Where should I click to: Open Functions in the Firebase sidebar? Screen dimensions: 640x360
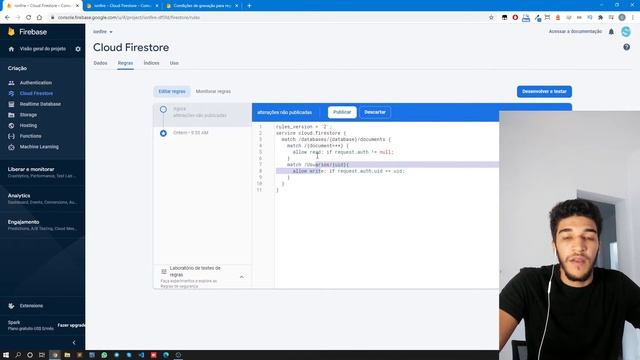[30, 136]
